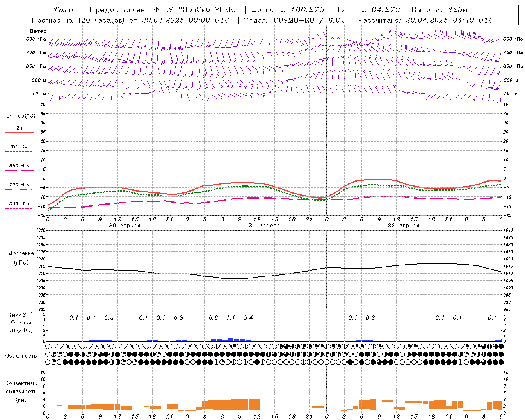525x420 pixels.
Task: Click the elevation text "Высота: 325м"
Action: click(x=439, y=10)
